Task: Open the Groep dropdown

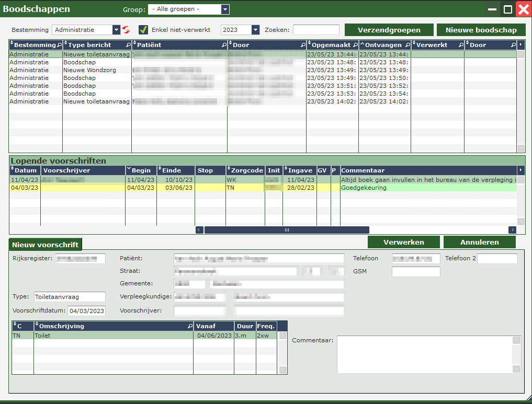Action: [224, 9]
